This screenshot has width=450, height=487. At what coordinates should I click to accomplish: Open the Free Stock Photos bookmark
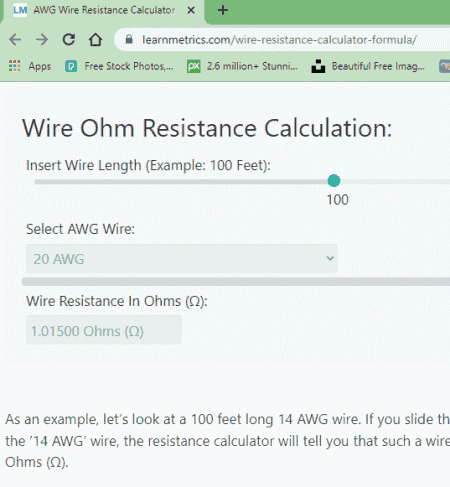119,66
